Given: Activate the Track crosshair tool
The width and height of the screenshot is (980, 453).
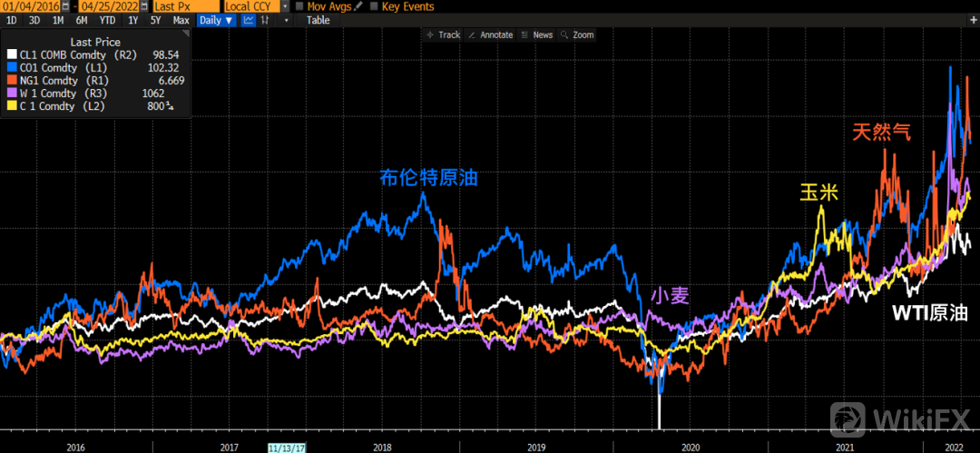Looking at the screenshot, I should [444, 34].
